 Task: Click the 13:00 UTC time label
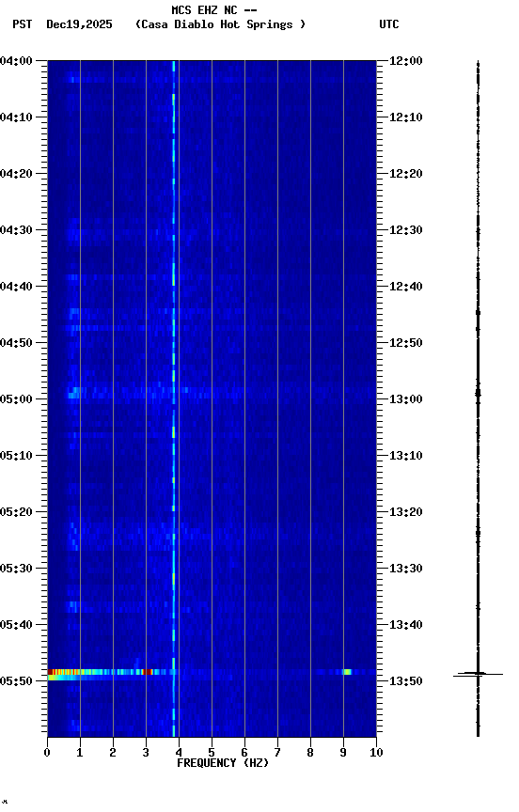[406, 399]
